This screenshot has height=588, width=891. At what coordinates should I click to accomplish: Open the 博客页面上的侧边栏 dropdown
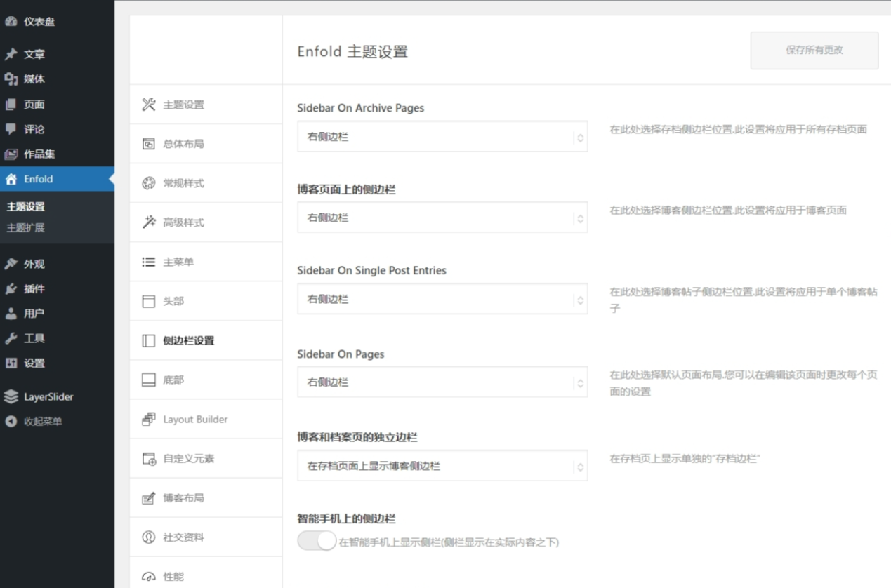point(442,218)
